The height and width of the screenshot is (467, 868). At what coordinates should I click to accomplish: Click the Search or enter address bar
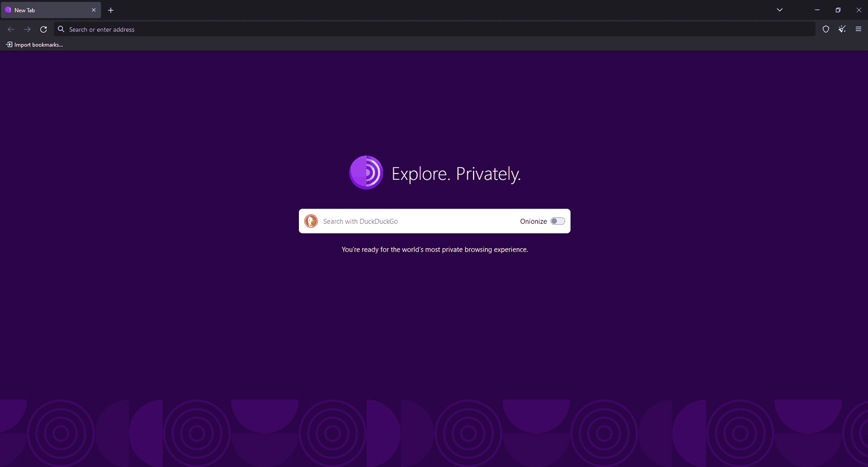226,29
